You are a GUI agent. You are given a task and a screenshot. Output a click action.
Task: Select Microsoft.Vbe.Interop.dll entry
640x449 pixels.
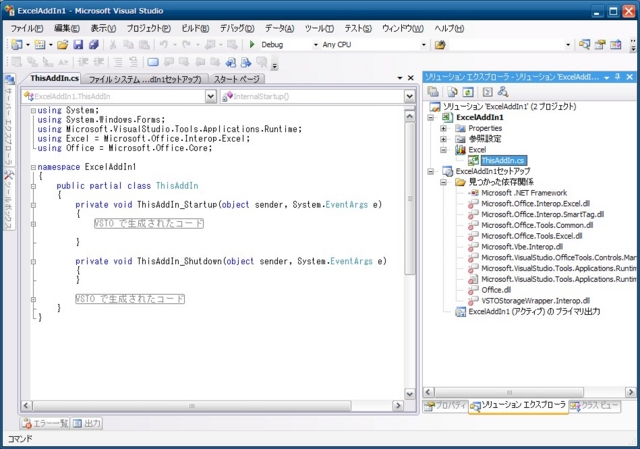click(522, 247)
